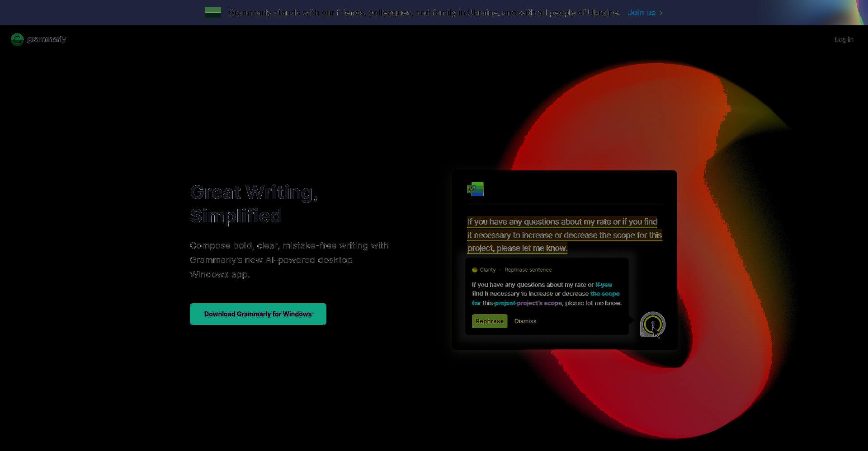Click the 'Rephrase sentence' label

(x=528, y=270)
